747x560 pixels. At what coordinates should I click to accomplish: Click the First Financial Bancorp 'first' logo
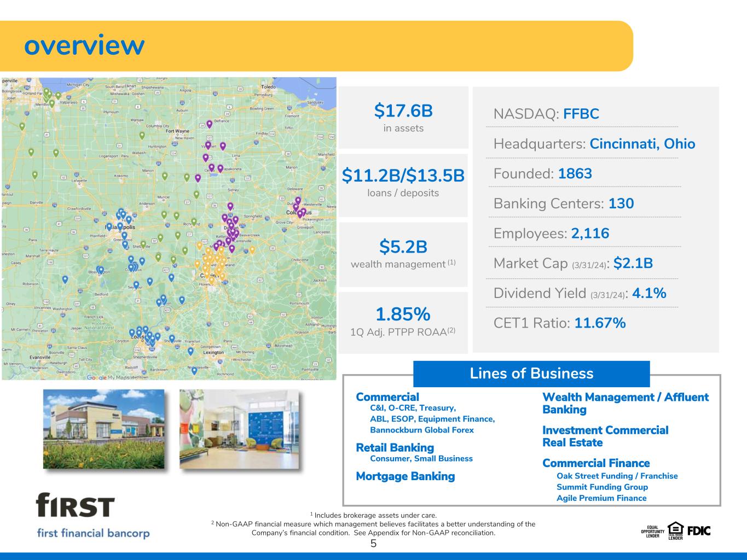coord(75,505)
